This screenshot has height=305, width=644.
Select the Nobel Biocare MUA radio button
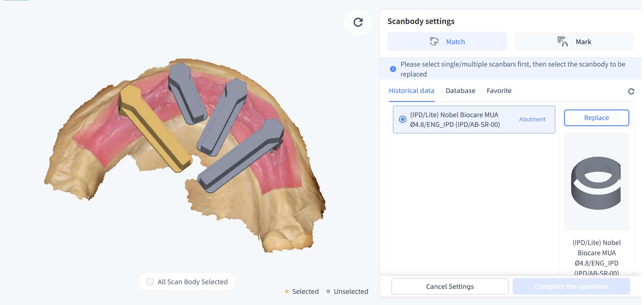[x=403, y=119]
